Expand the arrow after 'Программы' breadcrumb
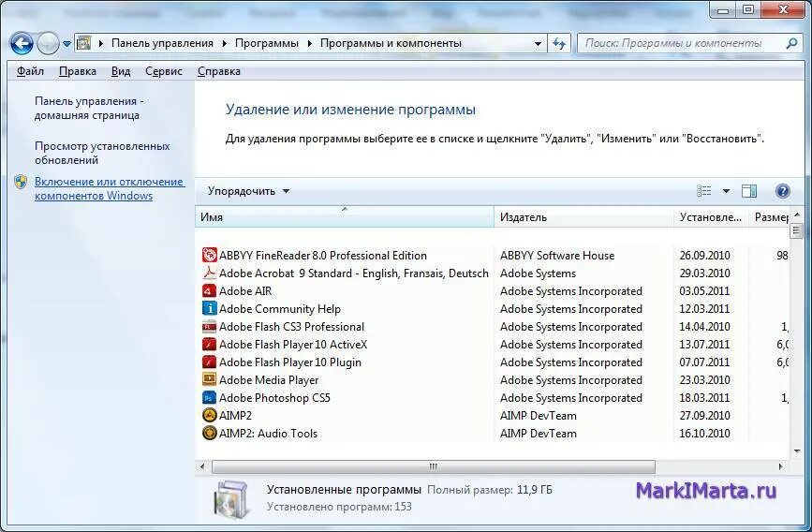The height and width of the screenshot is (532, 812). point(310,43)
